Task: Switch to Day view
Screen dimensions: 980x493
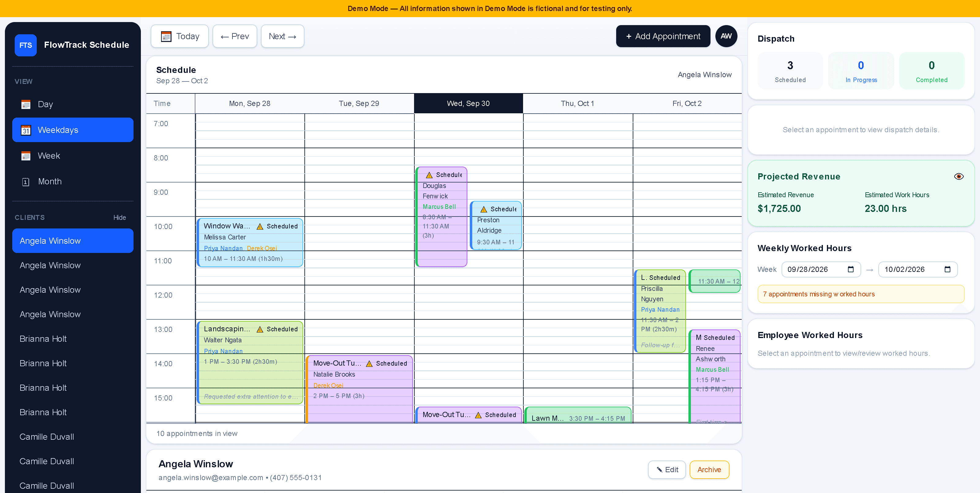Action: point(73,104)
